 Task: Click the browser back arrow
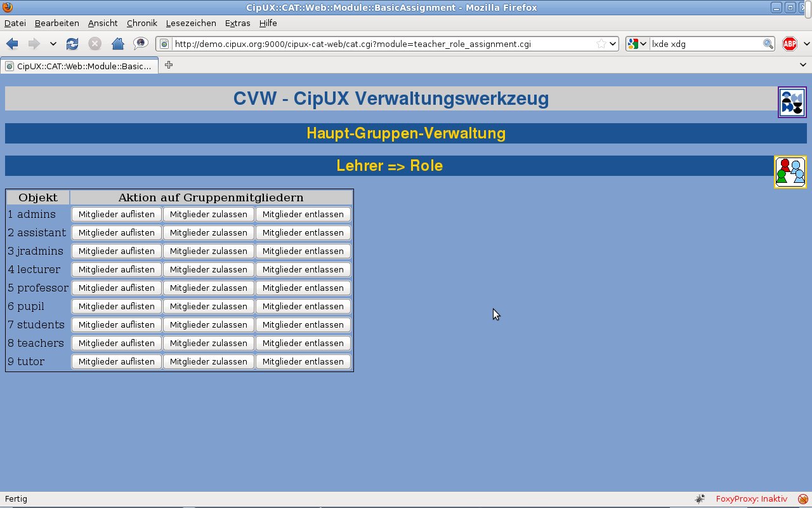(12, 44)
